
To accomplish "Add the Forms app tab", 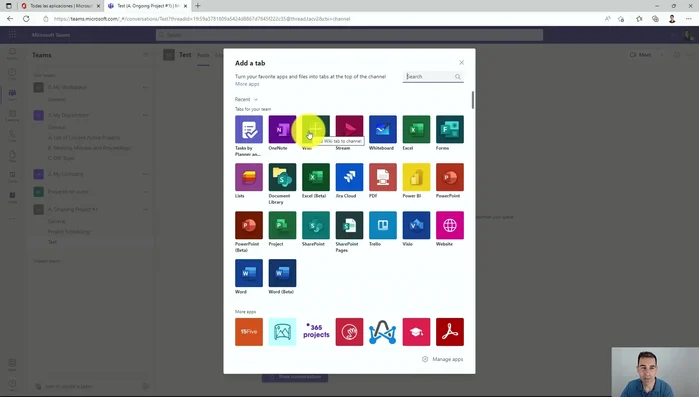I will point(450,129).
